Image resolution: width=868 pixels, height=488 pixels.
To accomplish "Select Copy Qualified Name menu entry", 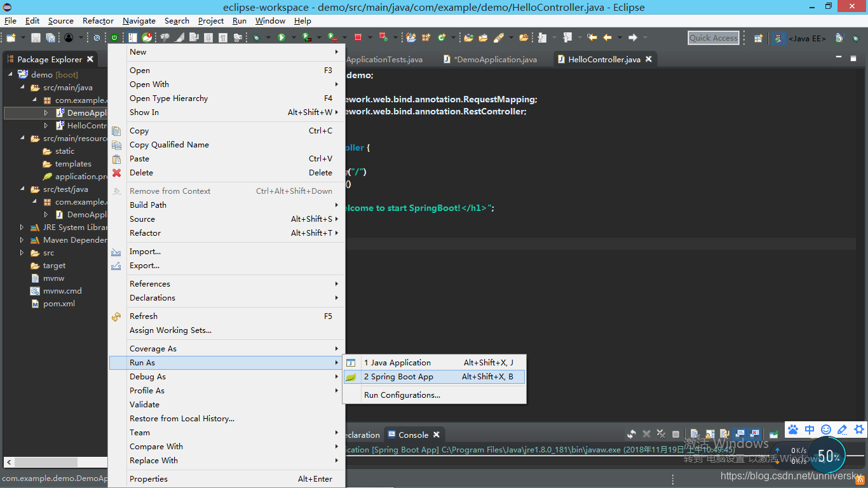I will 226,145.
